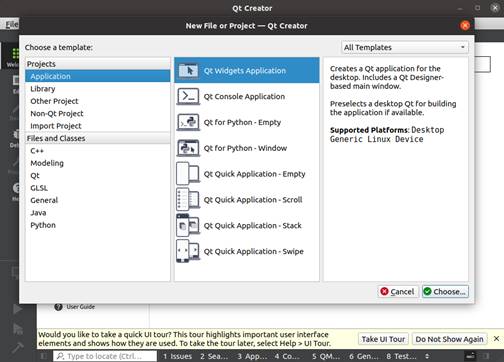This screenshot has height=362, width=504.
Task: Select the Qt files and classes category
Action: pos(98,175)
